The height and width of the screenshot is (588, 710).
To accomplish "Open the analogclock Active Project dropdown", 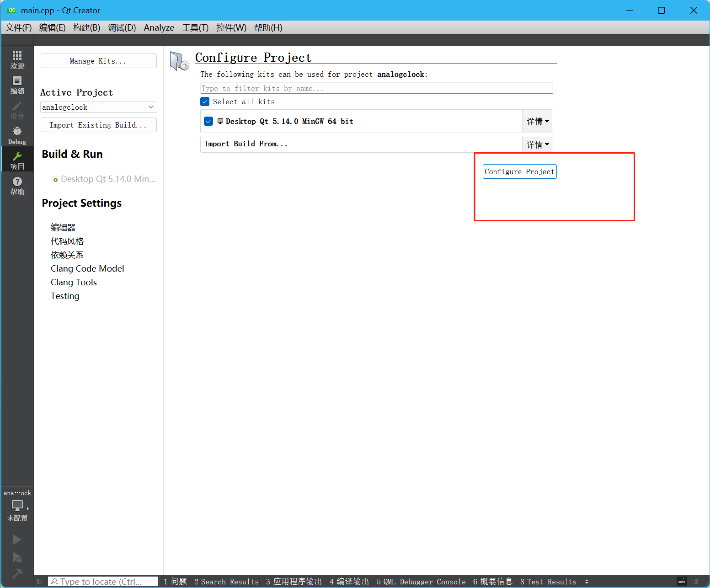I will click(x=99, y=107).
